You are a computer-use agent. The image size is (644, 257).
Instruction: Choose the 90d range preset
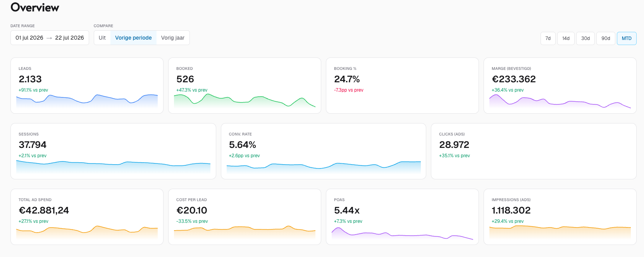(x=606, y=38)
